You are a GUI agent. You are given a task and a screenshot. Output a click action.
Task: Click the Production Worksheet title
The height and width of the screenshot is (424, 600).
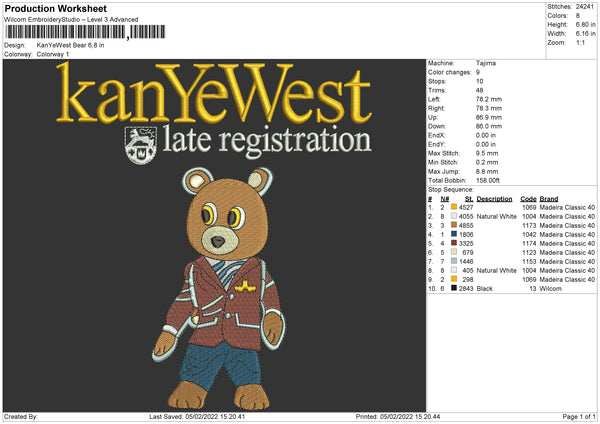click(x=55, y=8)
